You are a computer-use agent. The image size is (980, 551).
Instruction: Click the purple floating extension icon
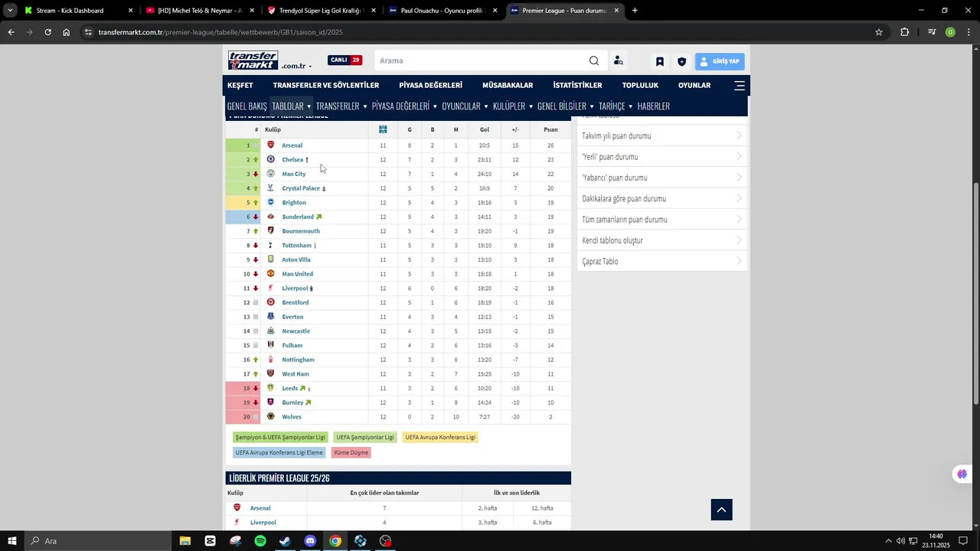[962, 474]
